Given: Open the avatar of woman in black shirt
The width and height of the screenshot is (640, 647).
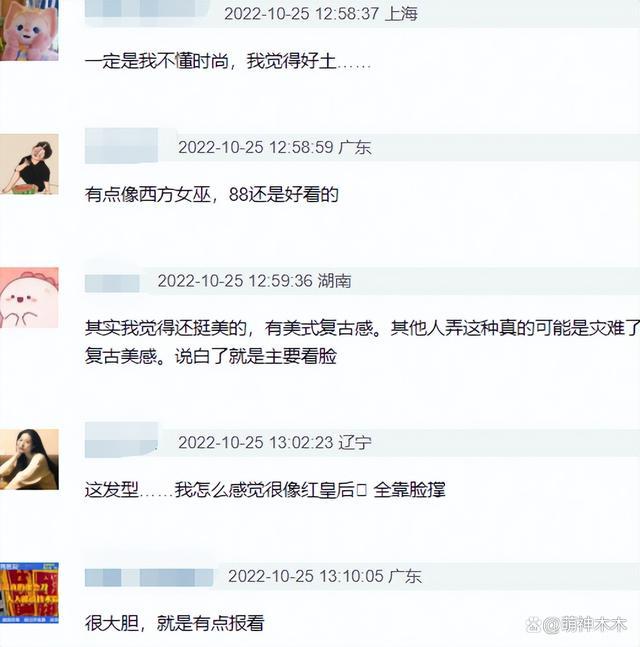Looking at the screenshot, I should [29, 164].
